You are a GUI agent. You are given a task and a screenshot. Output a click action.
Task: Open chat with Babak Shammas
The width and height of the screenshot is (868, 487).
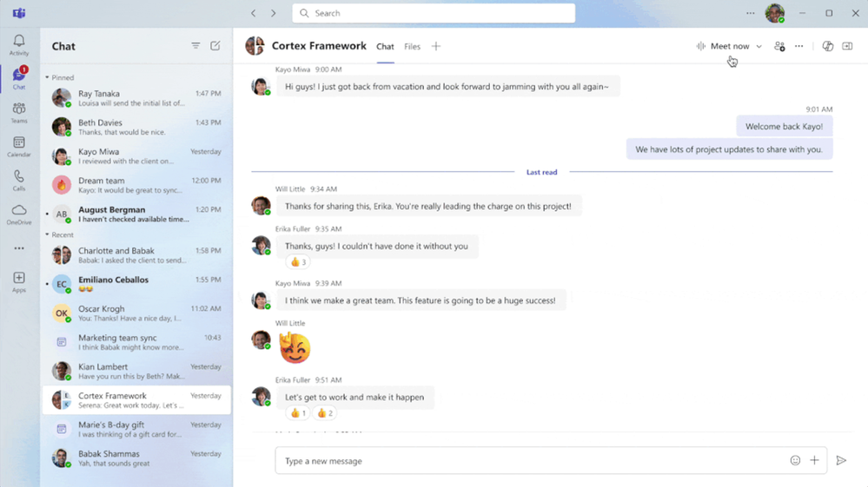coord(136,457)
